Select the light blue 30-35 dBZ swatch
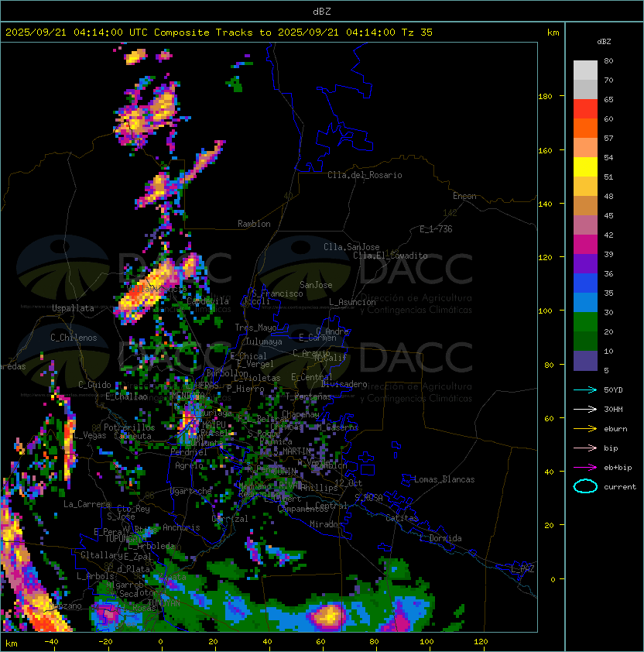 tap(585, 303)
